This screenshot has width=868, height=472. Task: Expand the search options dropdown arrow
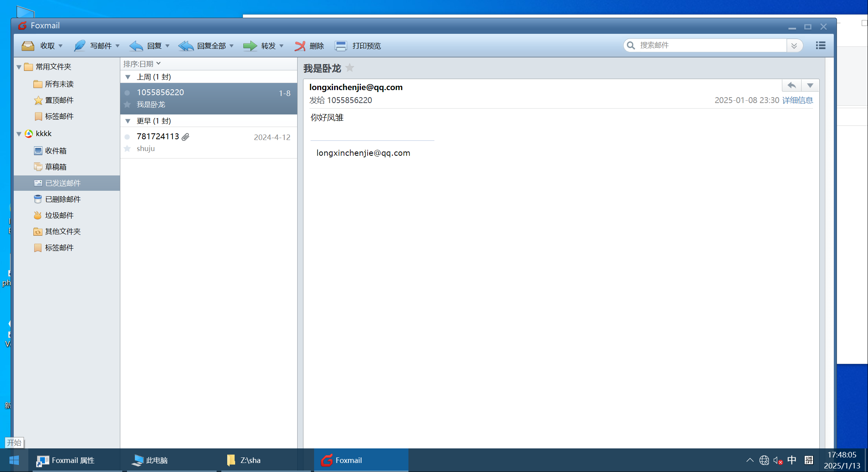pyautogui.click(x=794, y=46)
